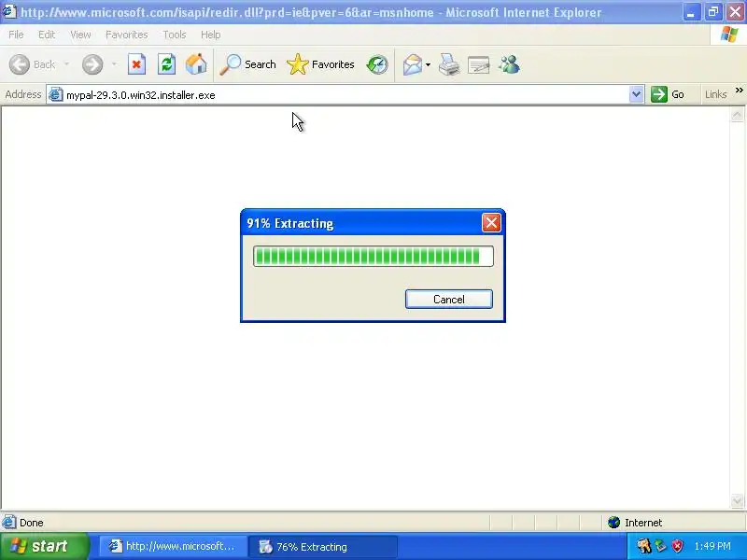Open the address bar dropdown list
The height and width of the screenshot is (560, 747).
click(x=636, y=94)
